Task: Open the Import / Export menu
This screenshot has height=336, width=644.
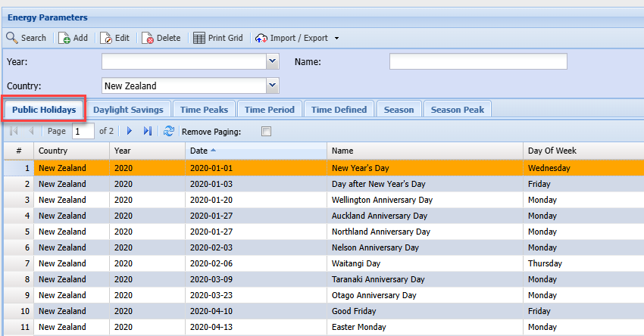Action: [x=297, y=38]
